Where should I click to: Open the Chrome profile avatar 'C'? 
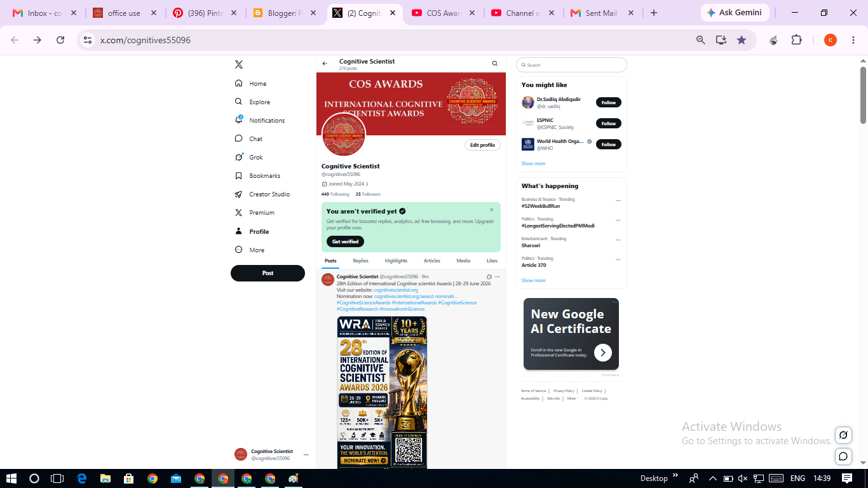click(x=831, y=40)
